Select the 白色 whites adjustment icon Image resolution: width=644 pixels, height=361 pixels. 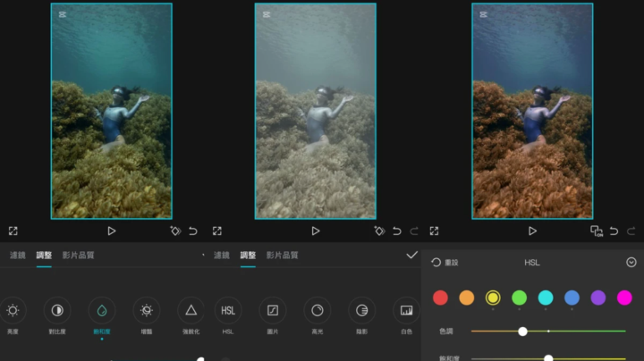pos(406,310)
